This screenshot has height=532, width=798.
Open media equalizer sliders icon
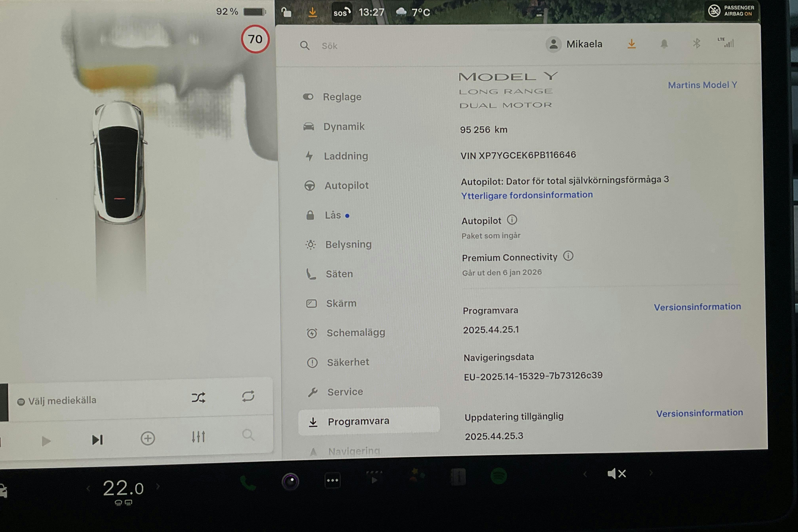point(198,437)
